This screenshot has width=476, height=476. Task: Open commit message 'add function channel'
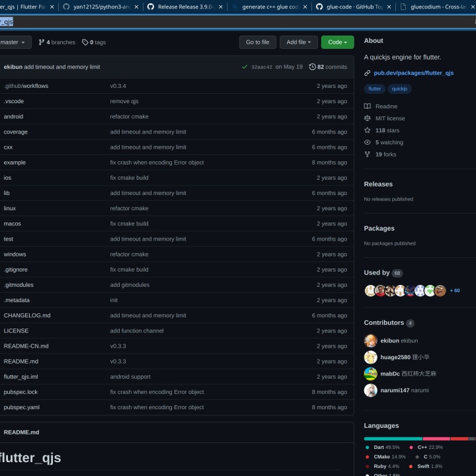137,331
